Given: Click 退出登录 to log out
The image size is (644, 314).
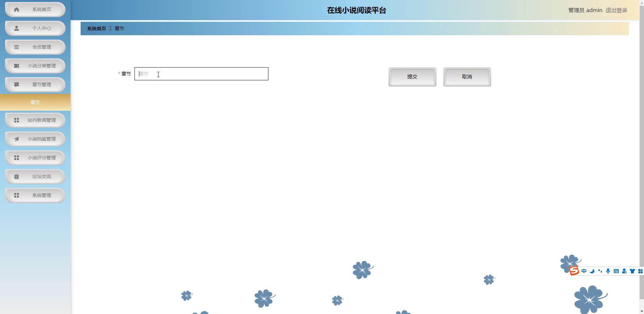Looking at the screenshot, I should (616, 10).
